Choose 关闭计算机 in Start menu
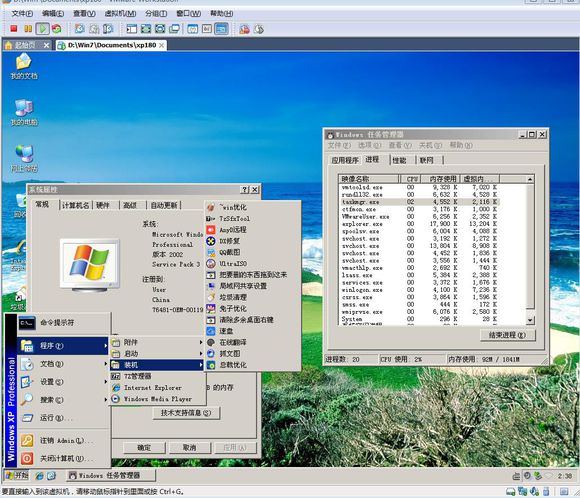Image resolution: width=580 pixels, height=498 pixels. tap(63, 458)
